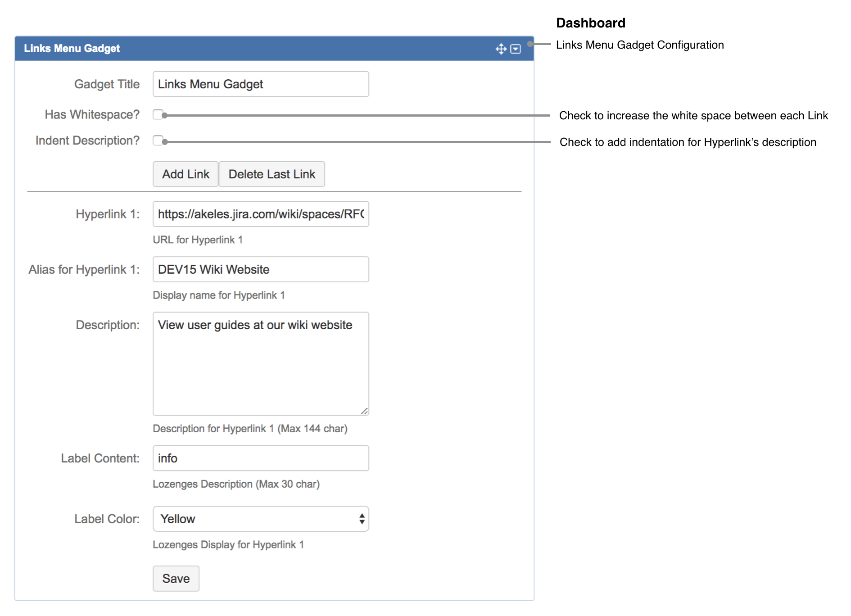This screenshot has width=851, height=616.
Task: Check the Indent Description option
Action: click(x=158, y=140)
